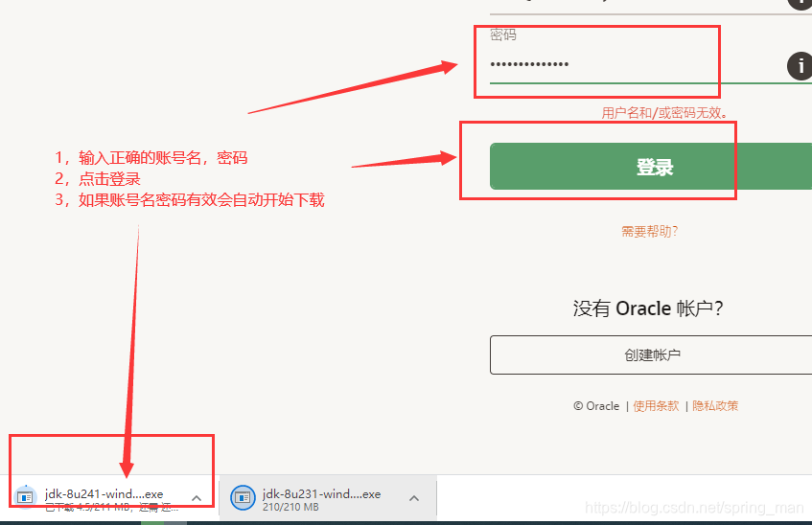Open the 需要帮助? help link
The image size is (812, 525).
click(x=649, y=232)
